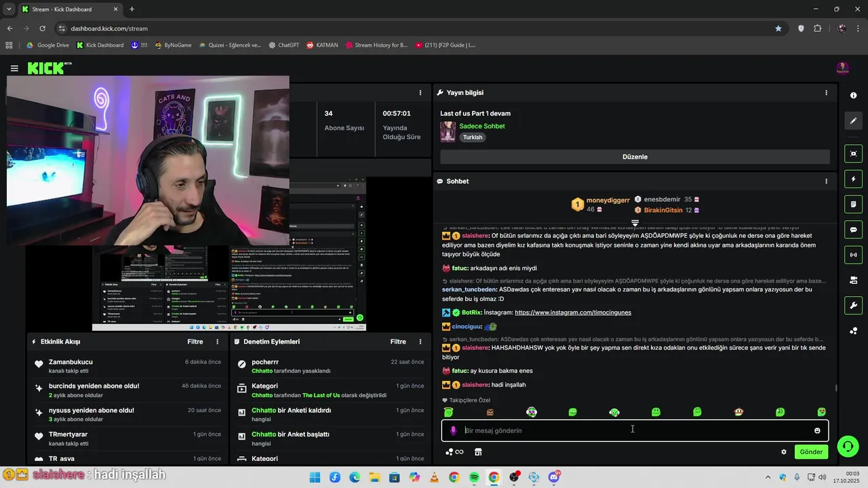The image size is (868, 488).
Task: Open the Chrome tab search dropdown
Action: 9,9
